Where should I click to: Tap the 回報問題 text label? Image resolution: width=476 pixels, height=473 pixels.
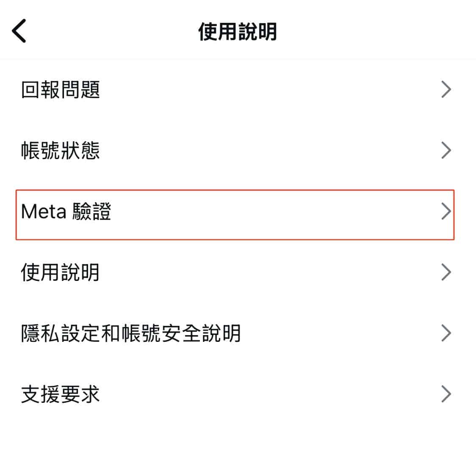(x=61, y=89)
